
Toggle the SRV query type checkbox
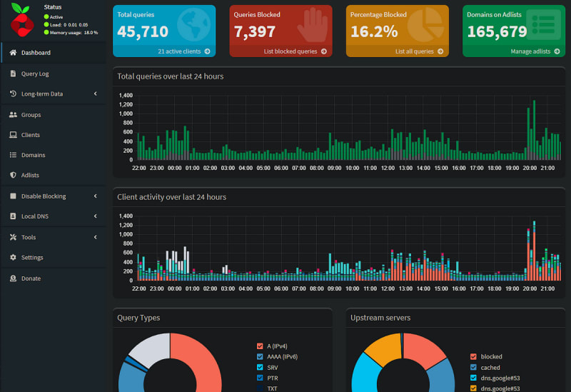[x=261, y=367]
